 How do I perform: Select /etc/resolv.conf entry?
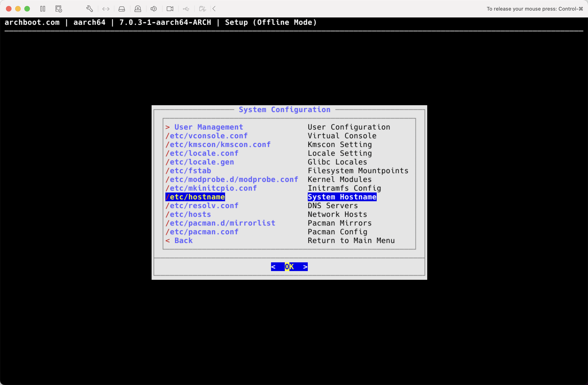pos(202,206)
